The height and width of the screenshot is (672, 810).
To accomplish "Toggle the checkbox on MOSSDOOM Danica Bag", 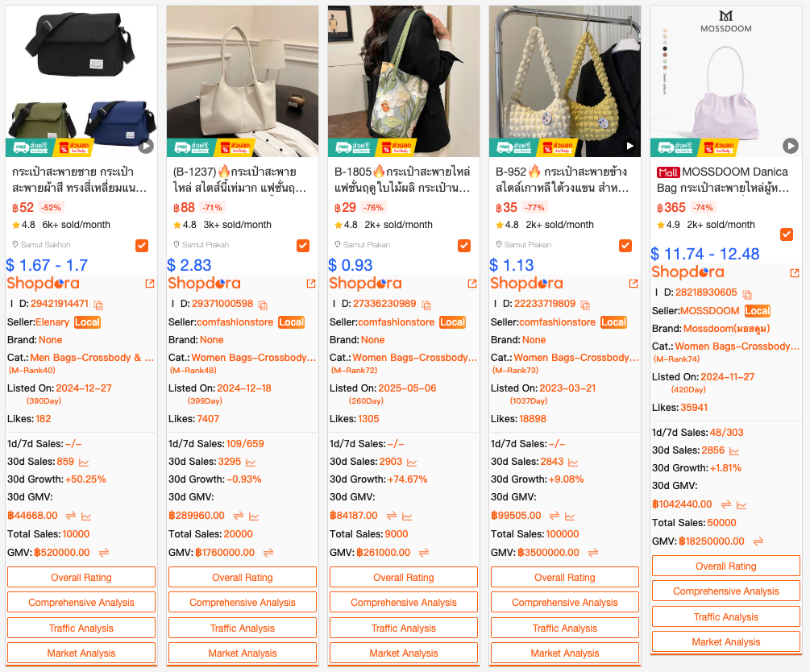I will pos(787,234).
